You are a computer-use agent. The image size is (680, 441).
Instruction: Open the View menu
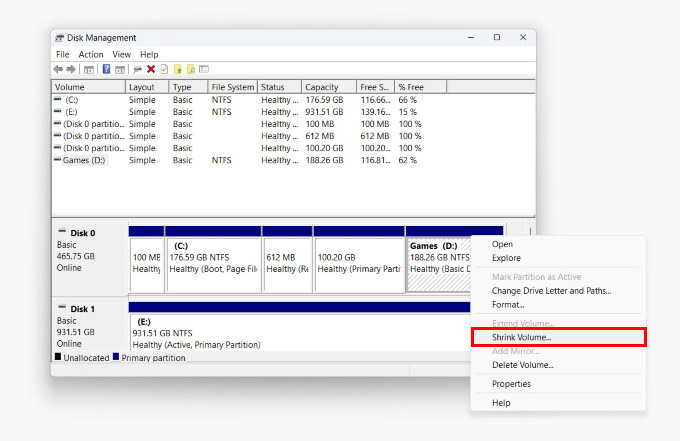[121, 54]
